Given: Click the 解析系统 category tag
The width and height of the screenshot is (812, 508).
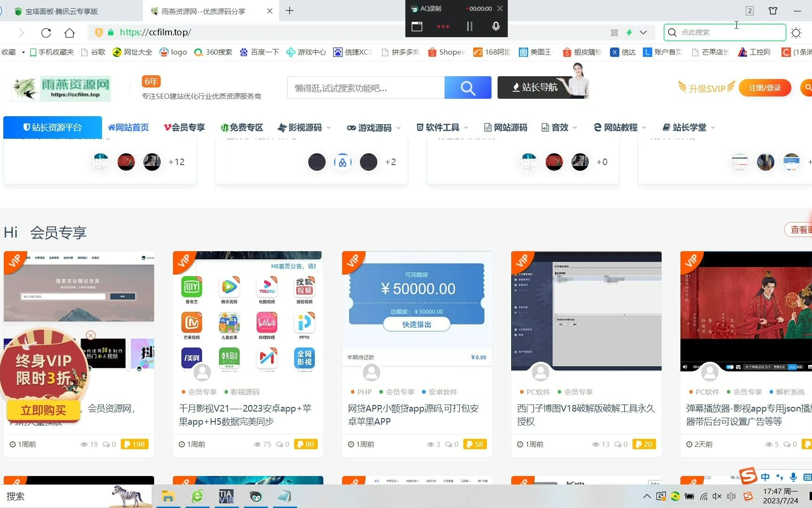Looking at the screenshot, I should coord(790,392).
